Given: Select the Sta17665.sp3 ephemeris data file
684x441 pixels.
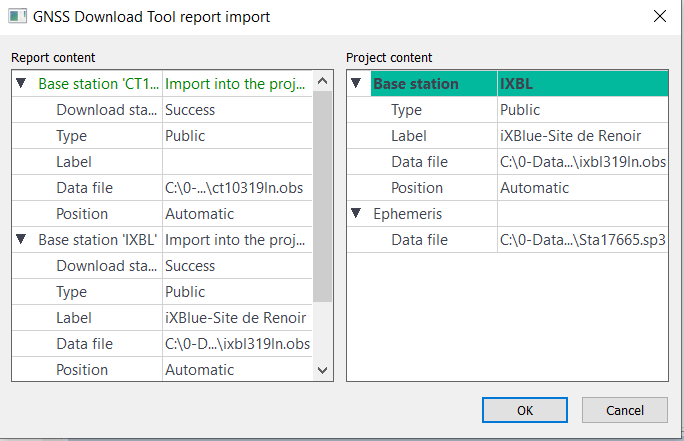Looking at the screenshot, I should (582, 240).
